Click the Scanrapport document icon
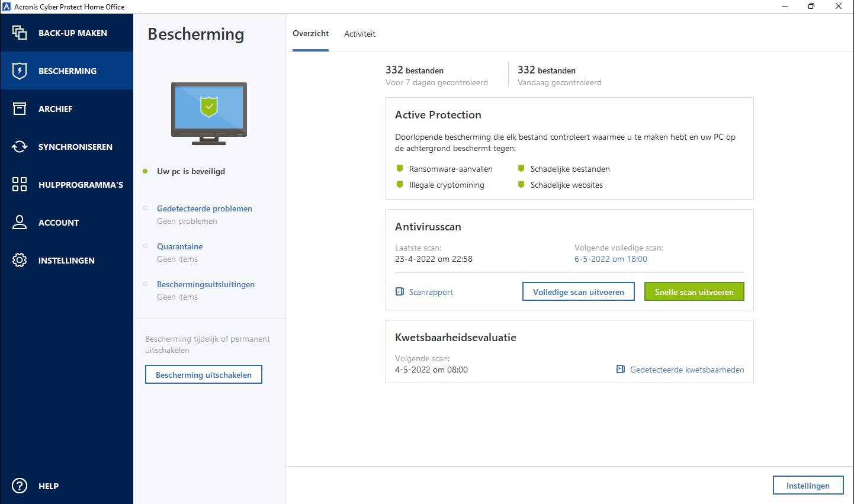The height and width of the screenshot is (504, 854). coord(400,292)
